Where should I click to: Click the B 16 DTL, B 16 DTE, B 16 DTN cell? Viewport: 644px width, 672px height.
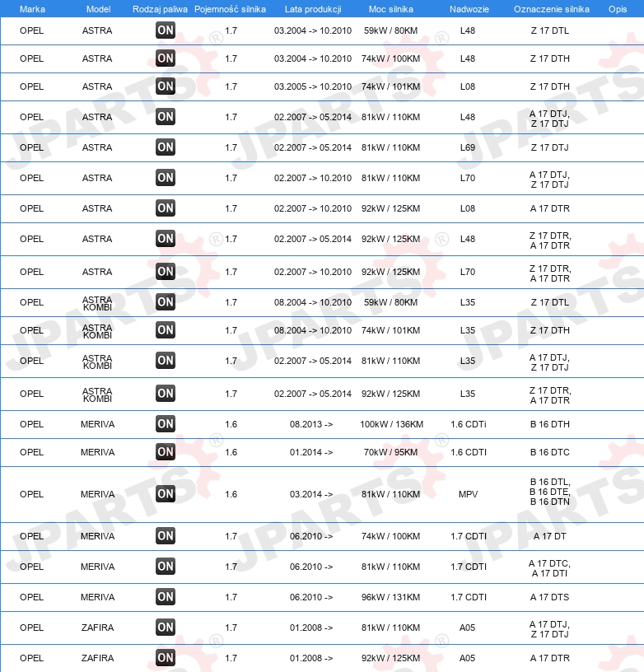tap(550, 492)
